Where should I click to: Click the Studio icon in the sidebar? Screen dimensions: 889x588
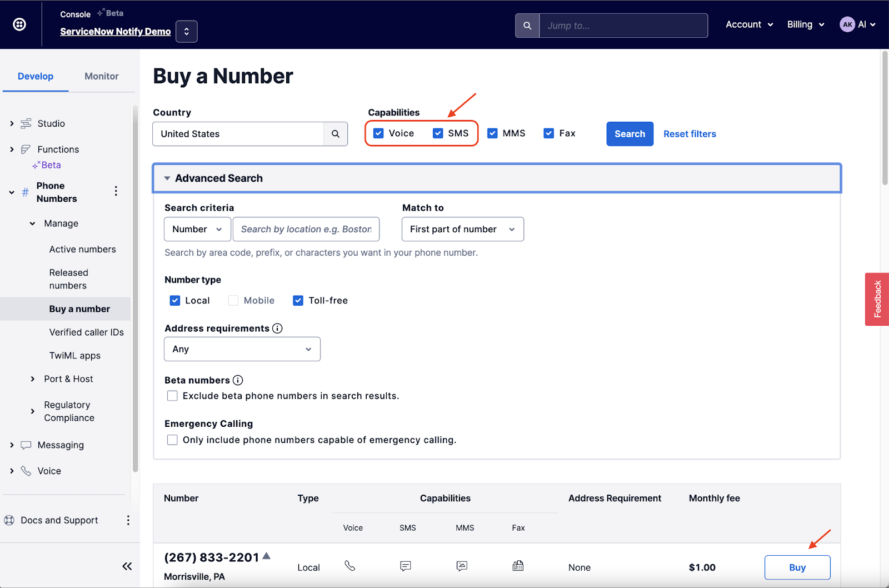[x=26, y=123]
